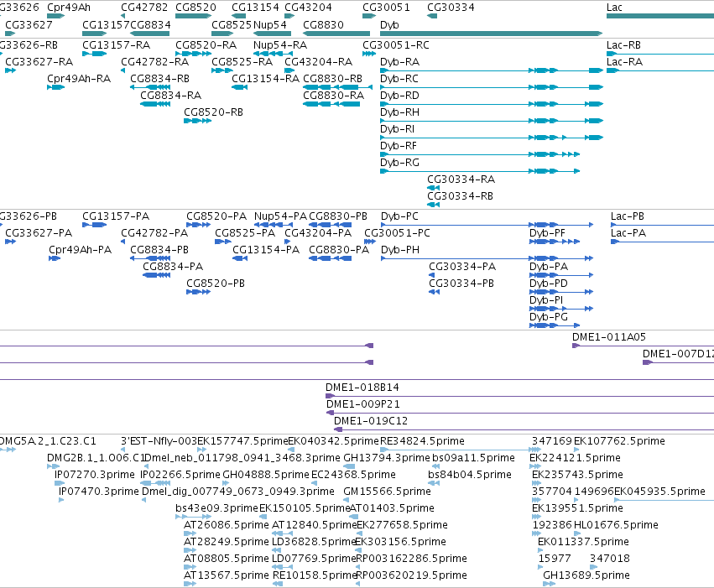Click EST GH13794.3prime
This screenshot has height=588, width=714.
pyautogui.click(x=387, y=458)
